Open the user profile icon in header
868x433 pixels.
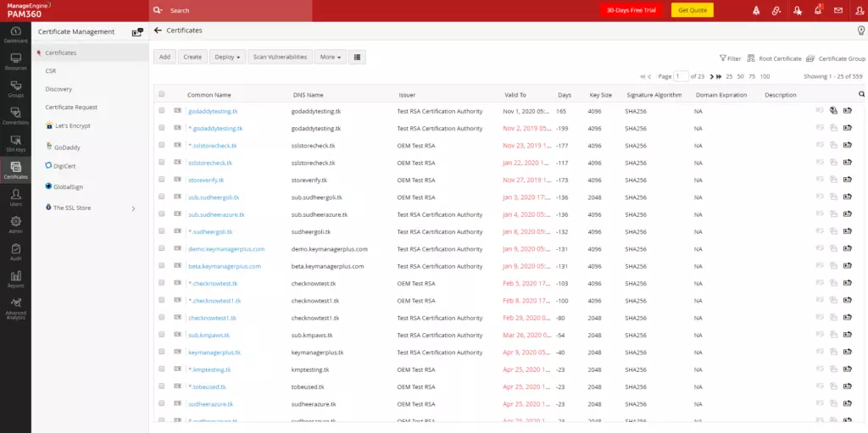[x=859, y=10]
